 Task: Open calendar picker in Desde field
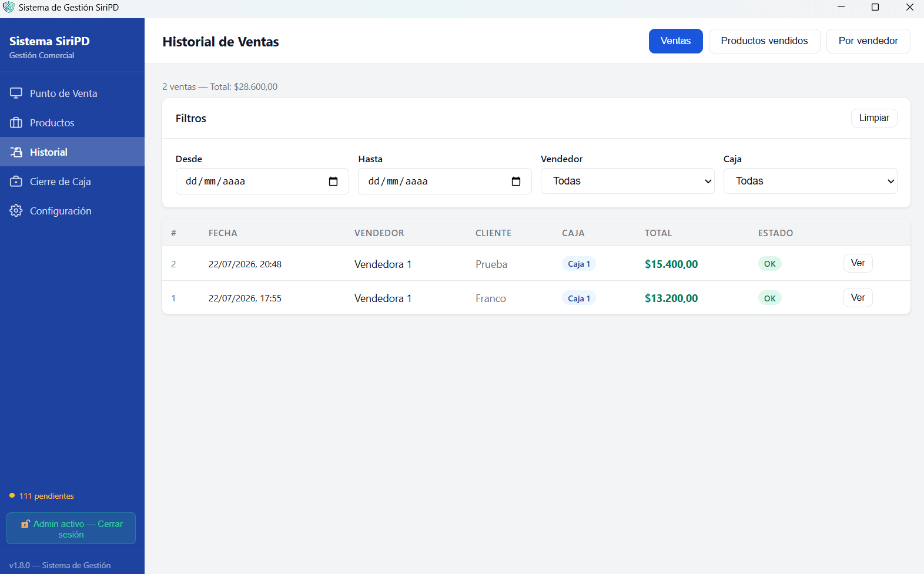333,182
